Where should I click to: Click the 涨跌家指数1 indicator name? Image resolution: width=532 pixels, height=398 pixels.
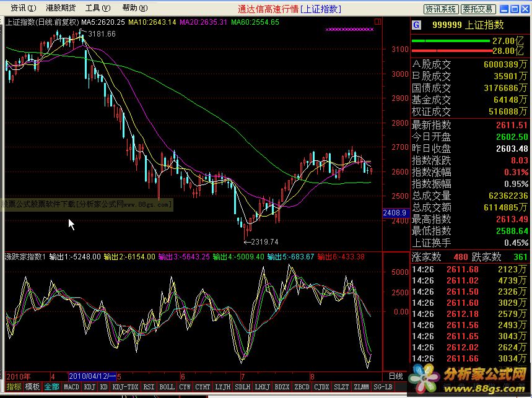point(25,257)
